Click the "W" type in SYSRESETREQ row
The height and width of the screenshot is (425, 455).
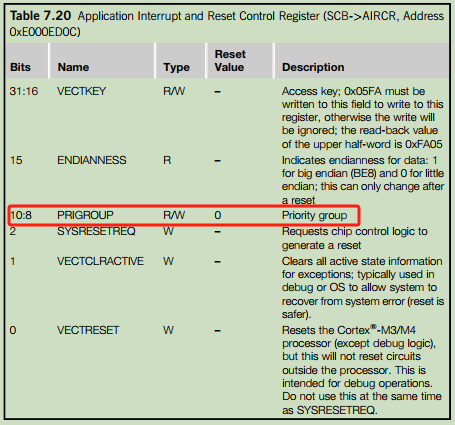tap(168, 231)
